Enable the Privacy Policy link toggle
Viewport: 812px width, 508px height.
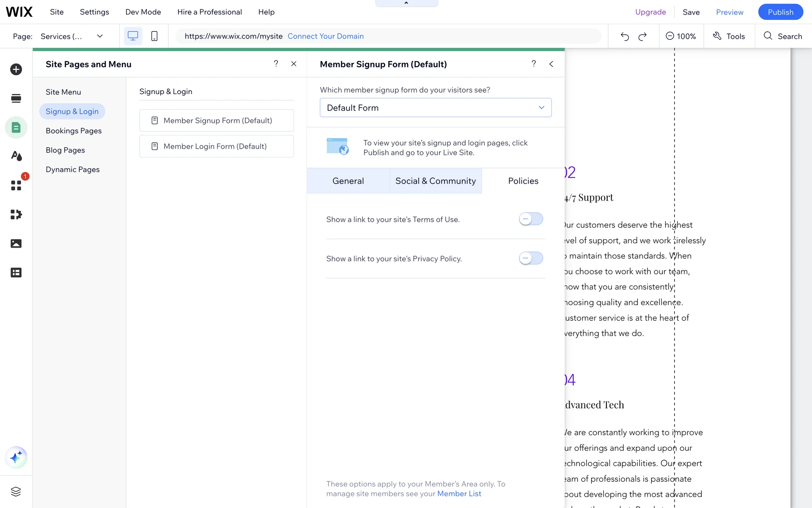click(x=531, y=258)
